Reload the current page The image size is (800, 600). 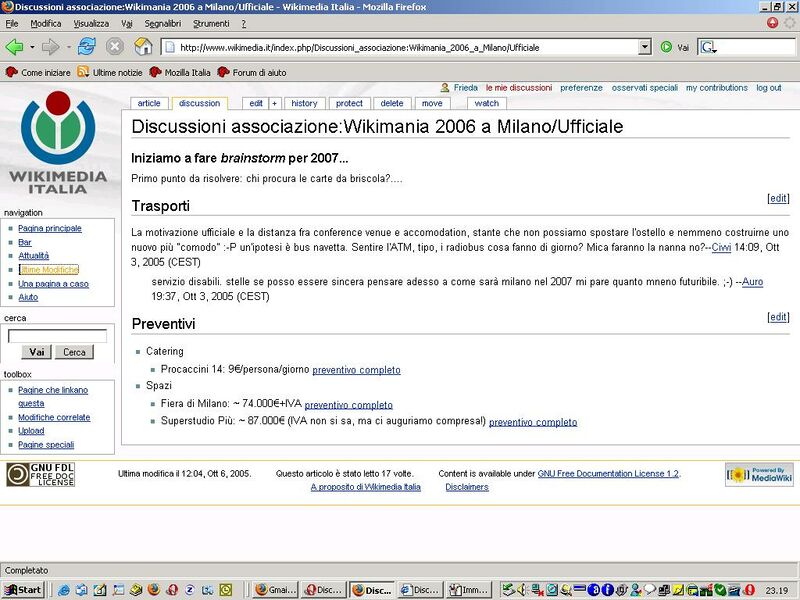coord(85,46)
